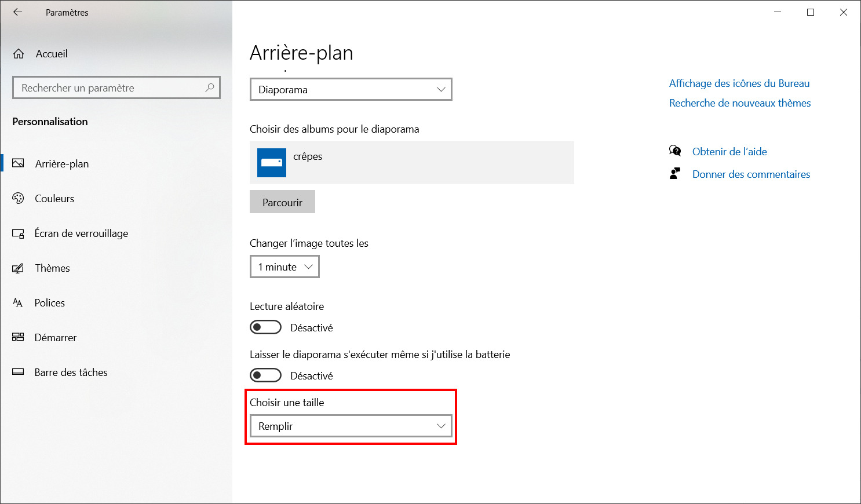The image size is (861, 504).
Task: Click the Parcourir button
Action: point(282,202)
